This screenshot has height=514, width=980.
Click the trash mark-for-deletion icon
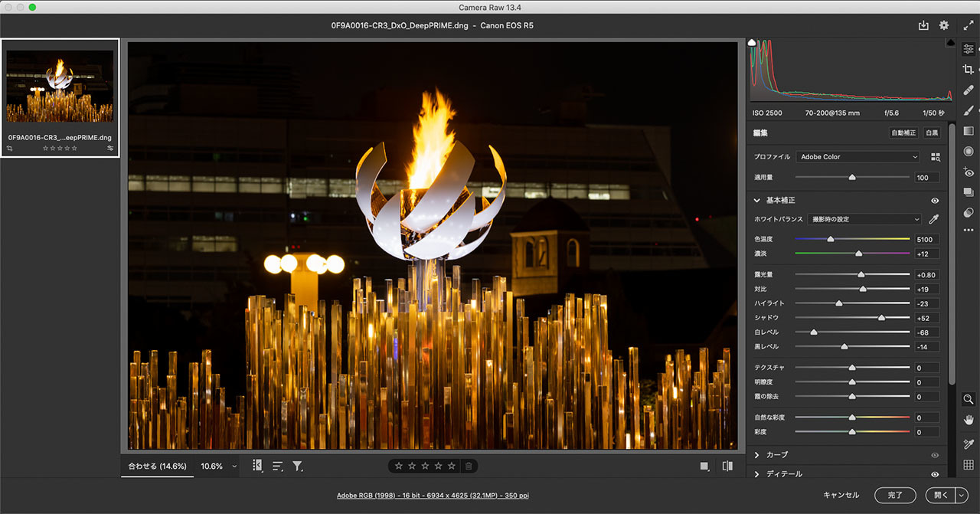click(469, 466)
